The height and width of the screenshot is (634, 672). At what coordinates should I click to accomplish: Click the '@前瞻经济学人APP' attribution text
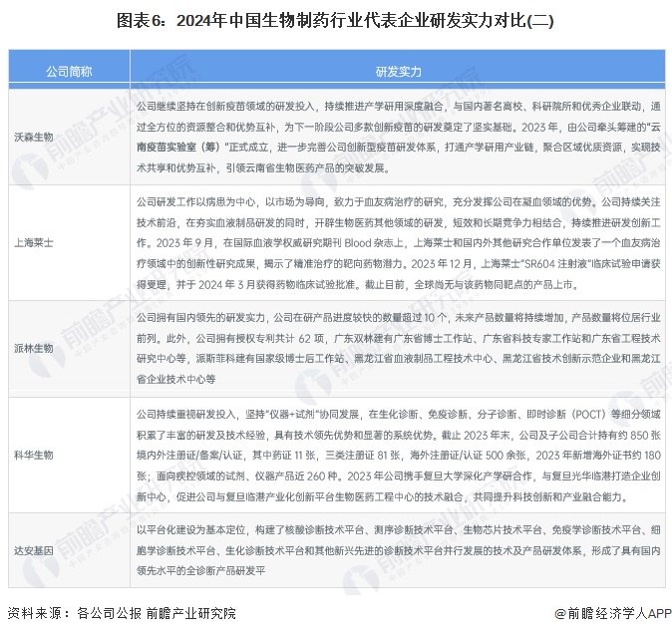tap(613, 613)
